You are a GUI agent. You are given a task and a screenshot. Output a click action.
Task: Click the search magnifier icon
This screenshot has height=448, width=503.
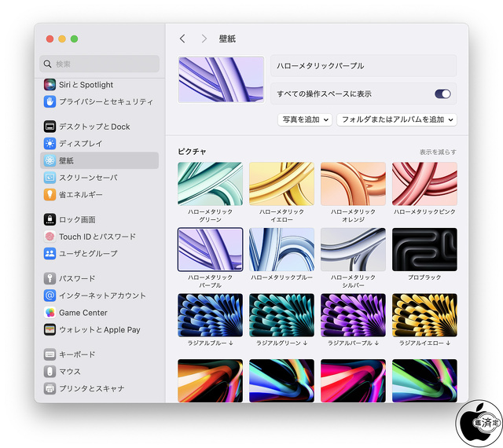(x=47, y=64)
